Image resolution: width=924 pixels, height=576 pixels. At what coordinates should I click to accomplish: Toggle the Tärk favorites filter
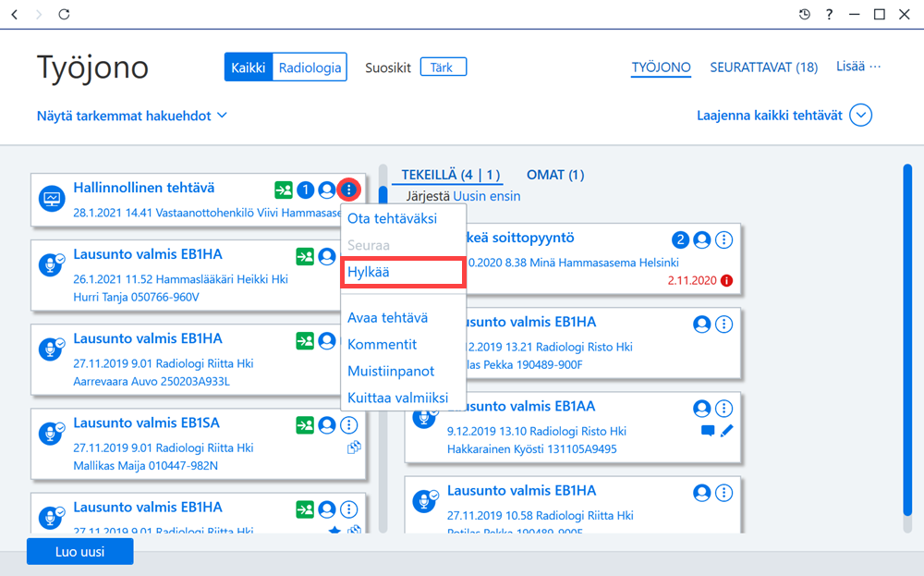[444, 67]
